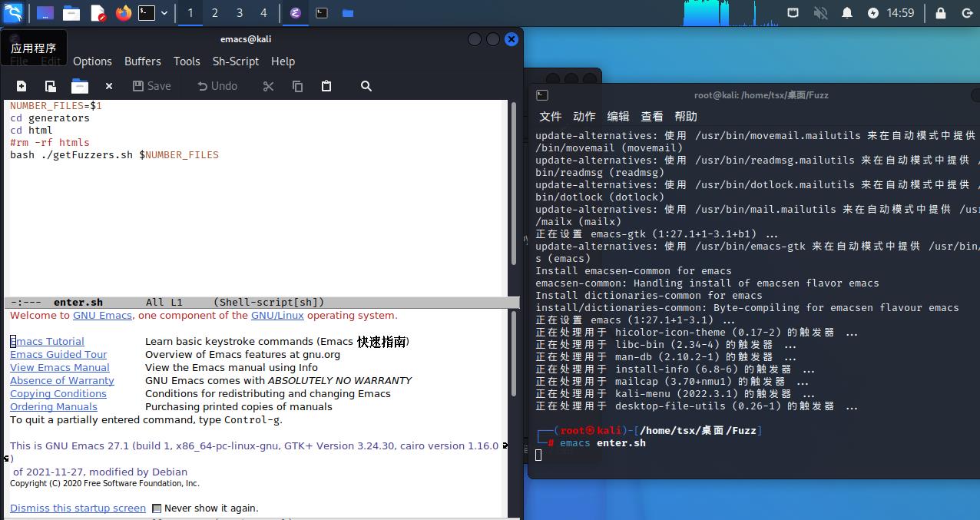
Task: Click the Show Desktop icon in the panel
Action: tap(45, 13)
